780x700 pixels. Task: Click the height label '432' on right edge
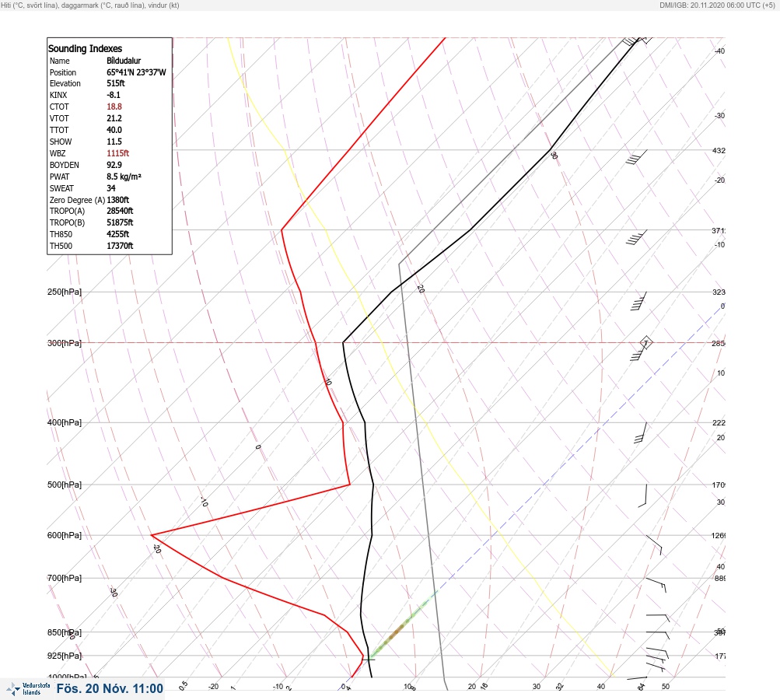point(719,151)
